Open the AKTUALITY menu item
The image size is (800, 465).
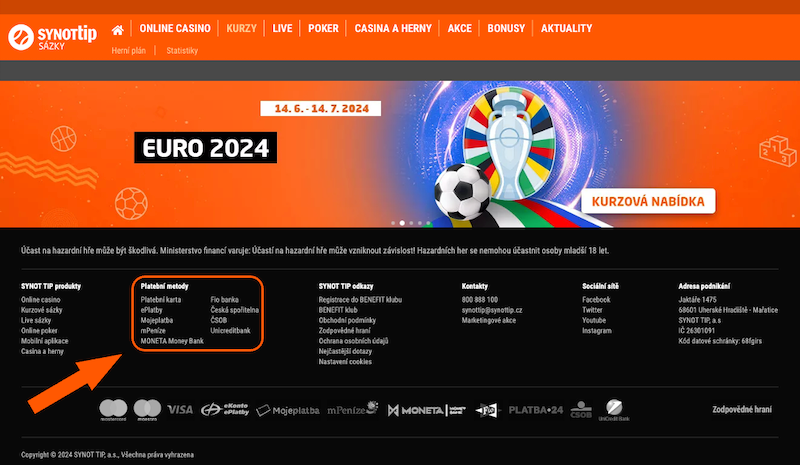click(x=566, y=29)
